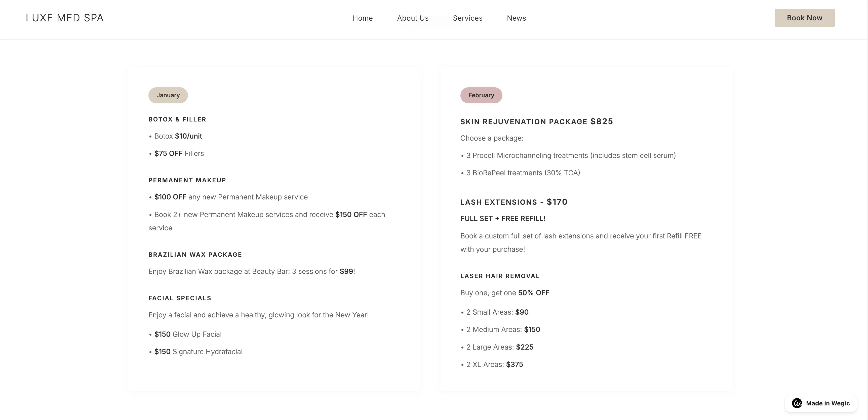This screenshot has width=868, height=420.
Task: Select the LUXE MED SPA logo
Action: (x=64, y=18)
